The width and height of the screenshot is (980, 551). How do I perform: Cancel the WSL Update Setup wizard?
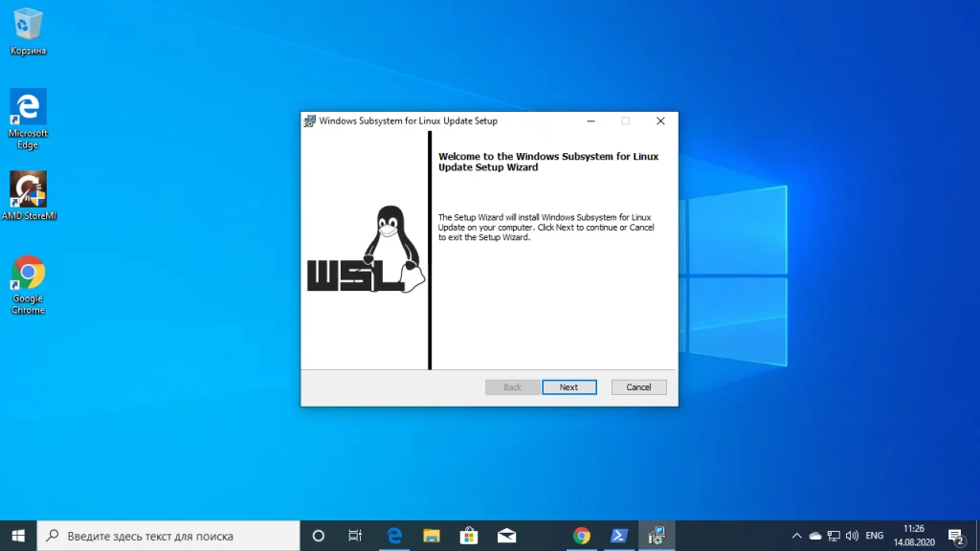(x=638, y=387)
